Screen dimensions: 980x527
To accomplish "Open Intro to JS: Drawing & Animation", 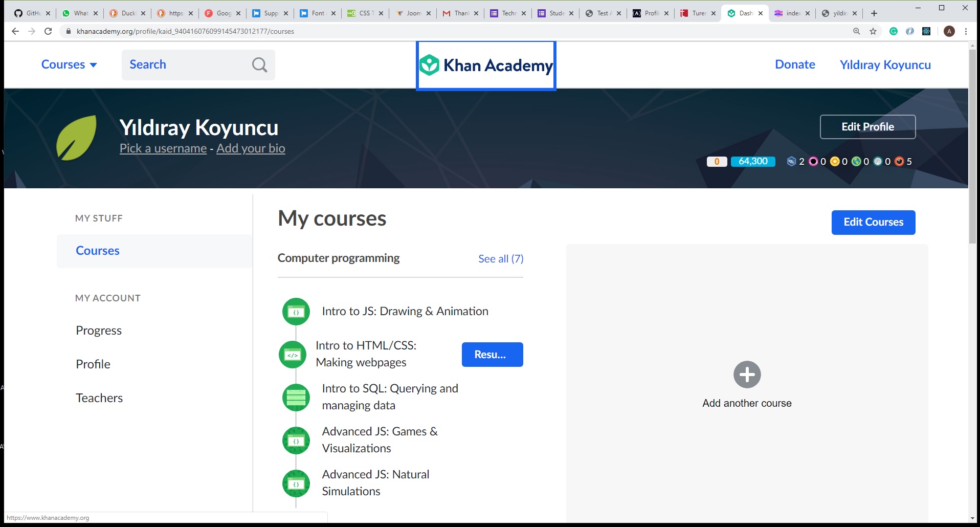I will pyautogui.click(x=405, y=311).
